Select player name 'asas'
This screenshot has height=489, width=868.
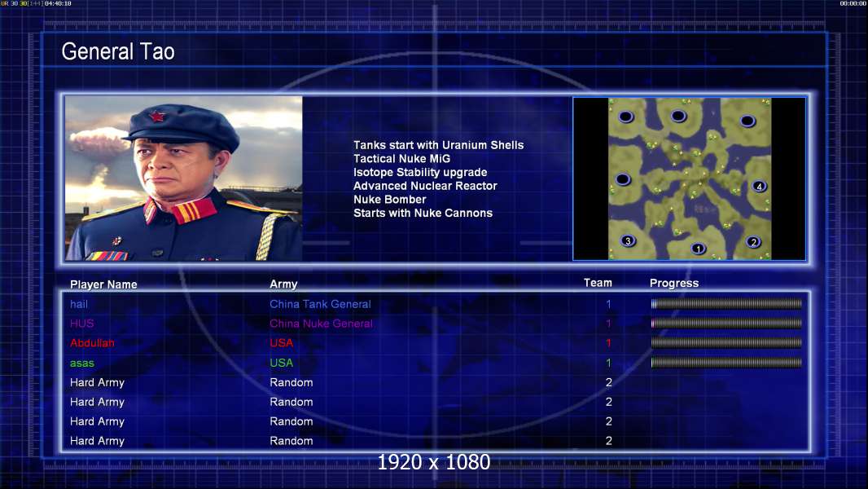(x=82, y=363)
